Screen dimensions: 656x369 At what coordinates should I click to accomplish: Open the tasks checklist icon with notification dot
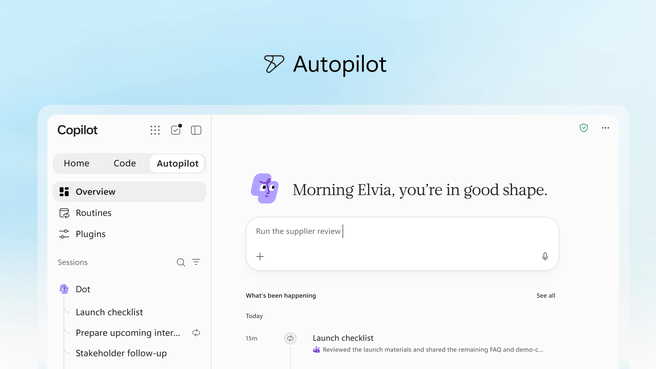coord(176,130)
